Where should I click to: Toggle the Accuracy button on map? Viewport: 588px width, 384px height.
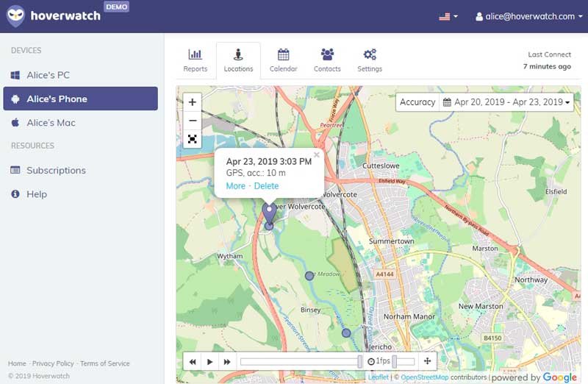pos(417,102)
